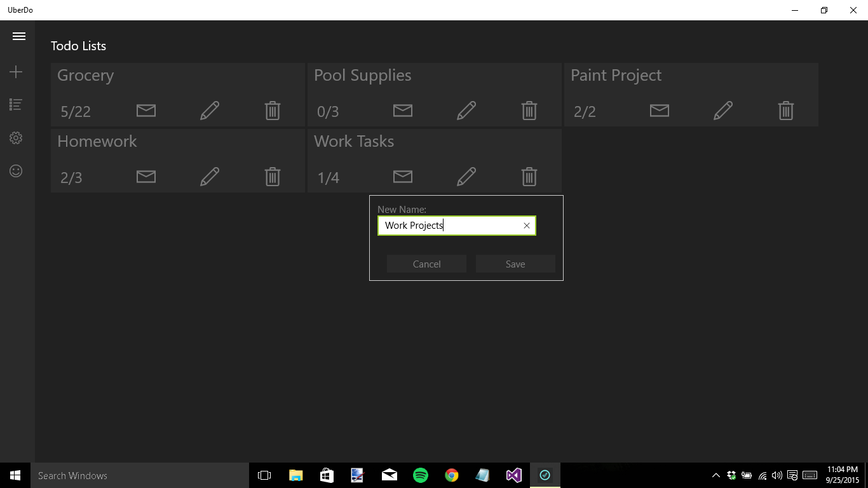Click pencil icon for Work Tasks
The width and height of the screenshot is (868, 488).
[x=466, y=176]
